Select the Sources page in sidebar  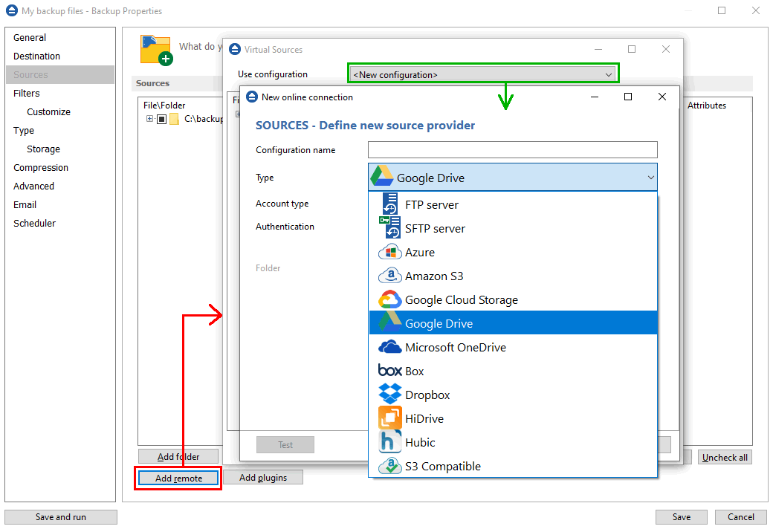60,74
